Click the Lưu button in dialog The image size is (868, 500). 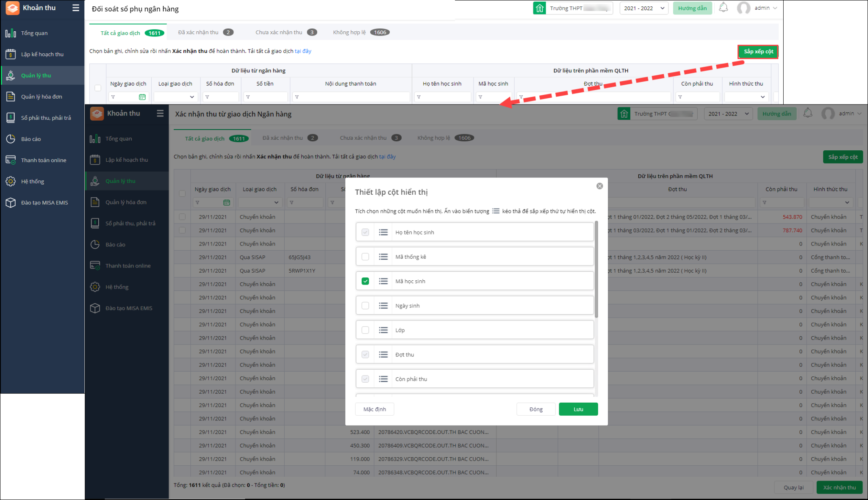coord(578,409)
